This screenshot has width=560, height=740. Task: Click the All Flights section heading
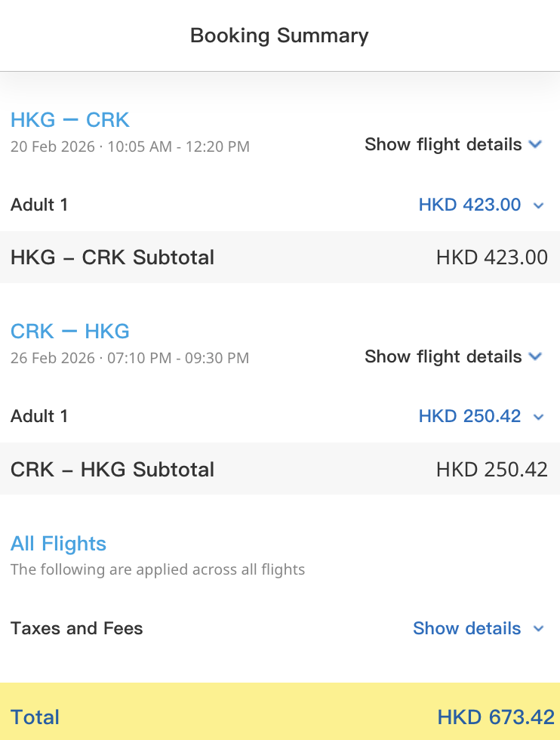pos(58,544)
